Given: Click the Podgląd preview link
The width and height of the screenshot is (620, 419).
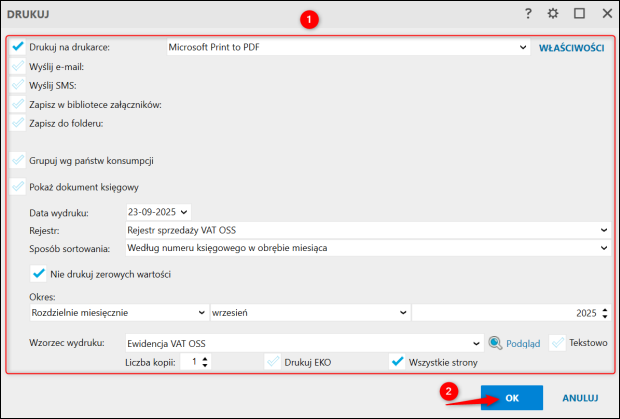Looking at the screenshot, I should [523, 344].
